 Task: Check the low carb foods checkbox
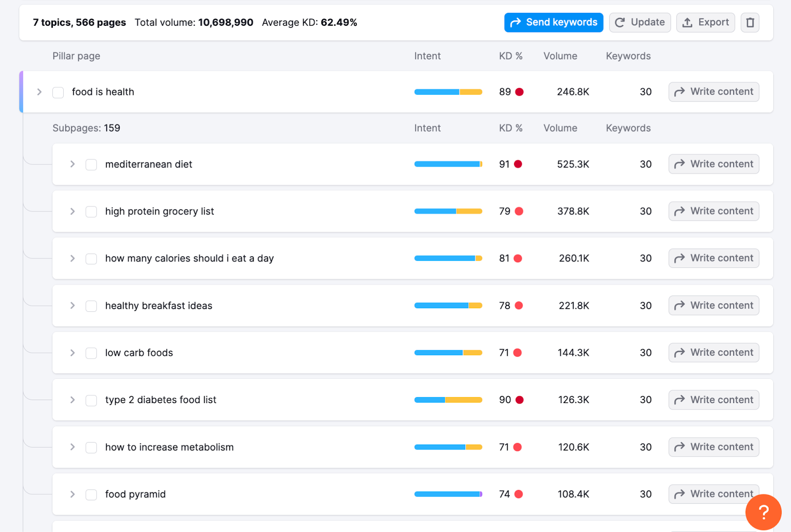(x=91, y=353)
